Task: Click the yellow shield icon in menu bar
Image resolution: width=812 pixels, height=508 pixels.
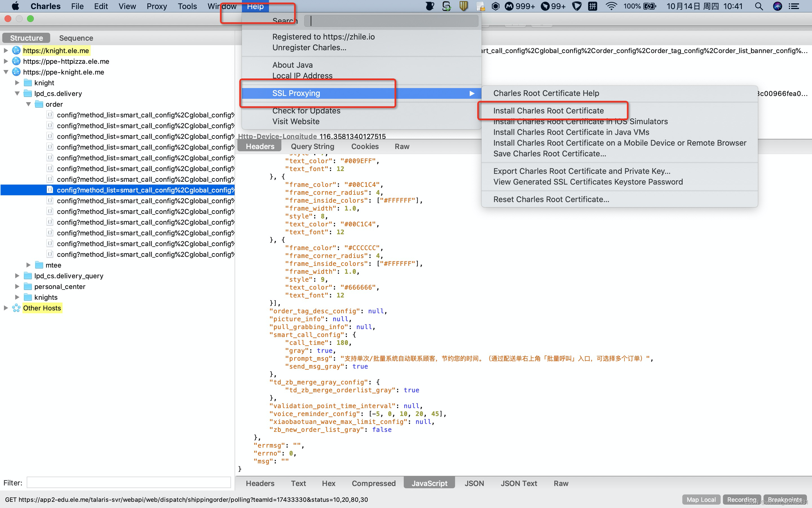Action: [464, 6]
